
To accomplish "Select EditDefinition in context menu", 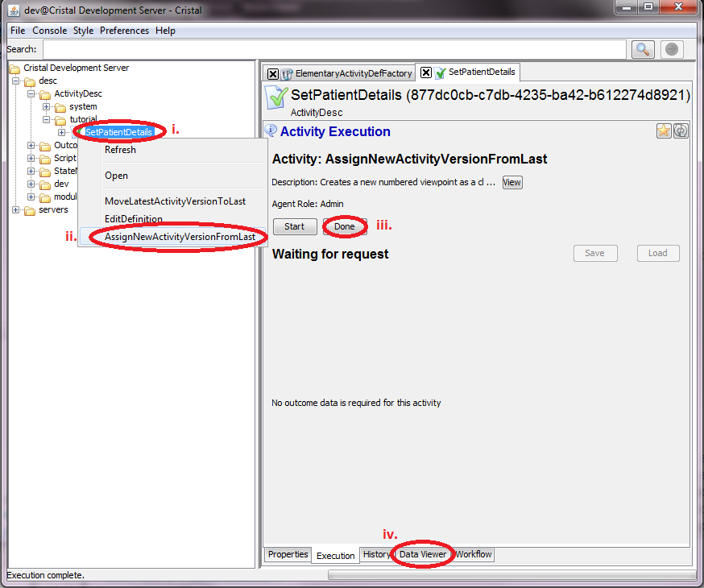I will tap(173, 219).
